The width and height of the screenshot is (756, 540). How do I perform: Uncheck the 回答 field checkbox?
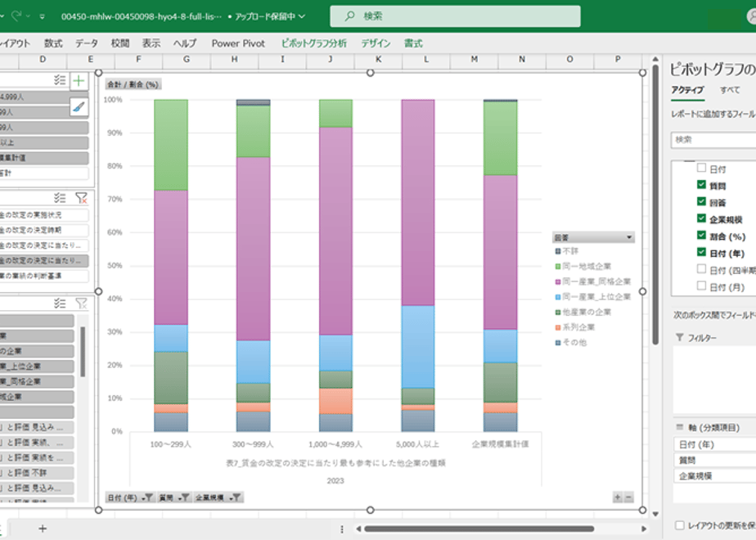701,201
